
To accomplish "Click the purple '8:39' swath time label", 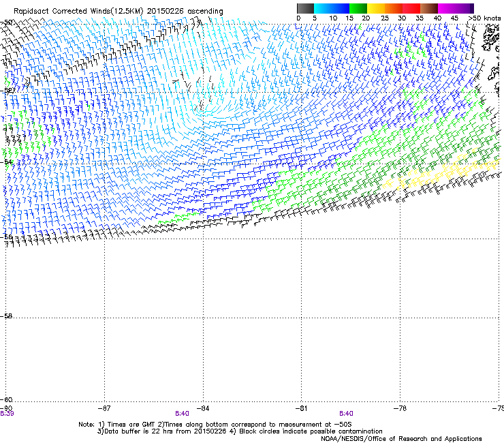I will [7, 414].
